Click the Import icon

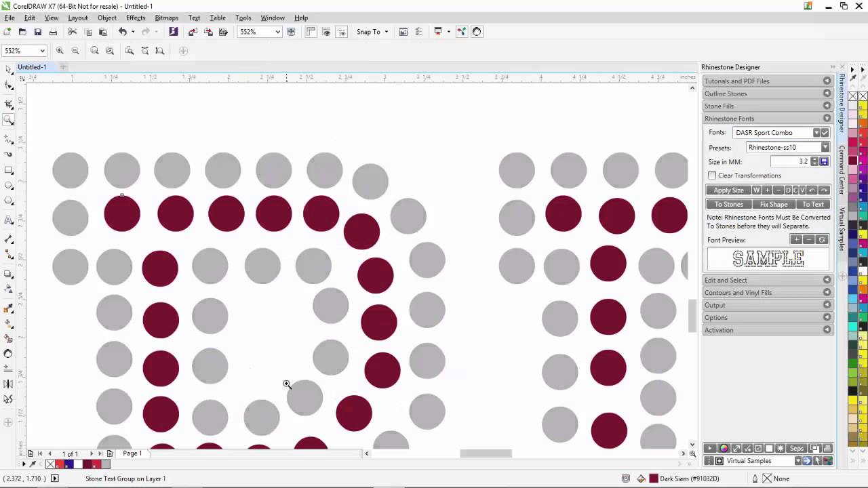pyautogui.click(x=193, y=32)
